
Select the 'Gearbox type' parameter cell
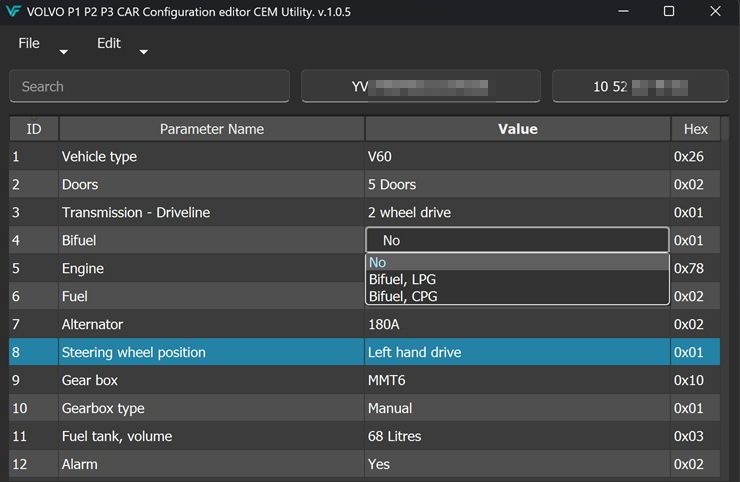tap(211, 408)
